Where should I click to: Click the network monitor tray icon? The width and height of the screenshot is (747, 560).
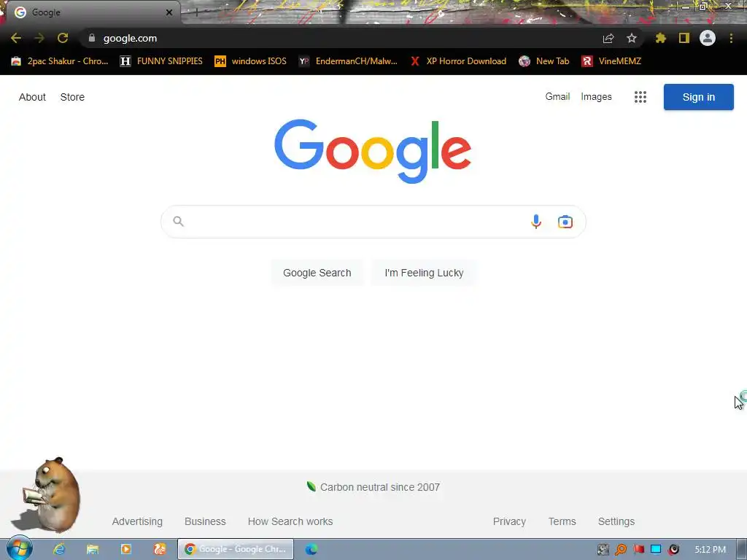coord(656,550)
